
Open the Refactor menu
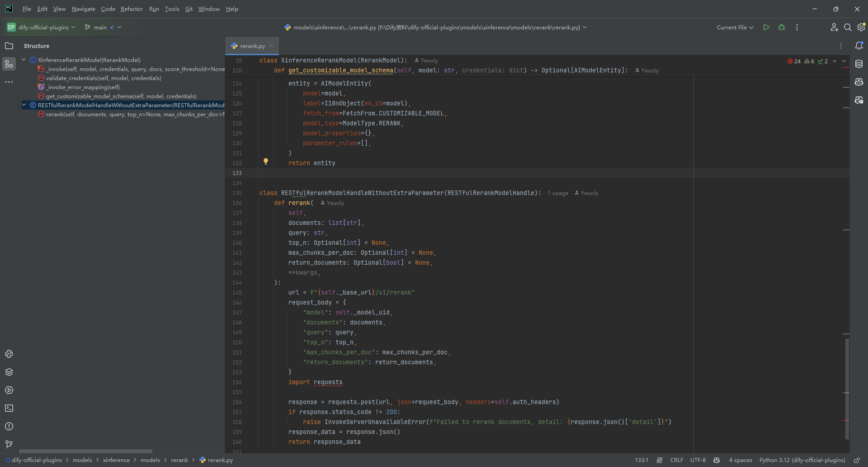132,9
